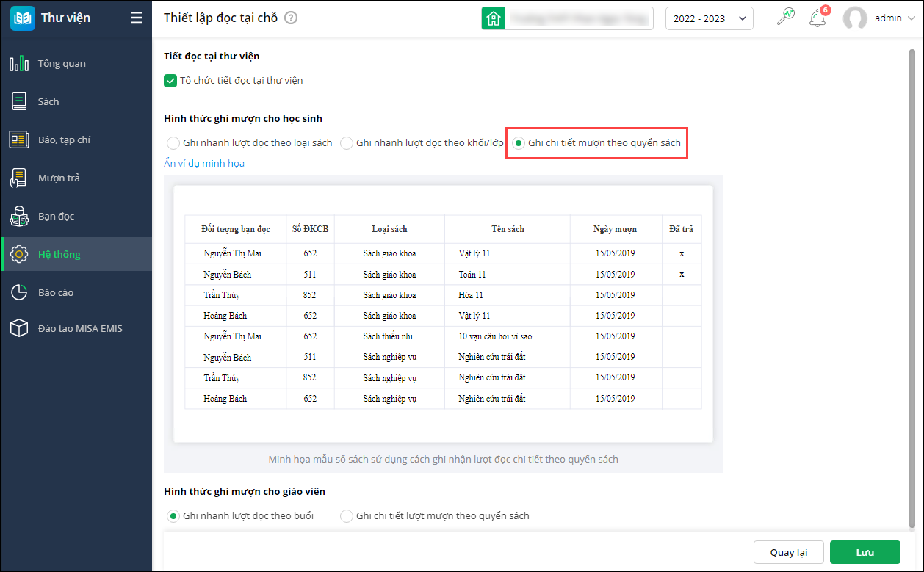Select Ghi nhanh lượt đọc theo loại sách
The height and width of the screenshot is (572, 924).
(x=173, y=143)
